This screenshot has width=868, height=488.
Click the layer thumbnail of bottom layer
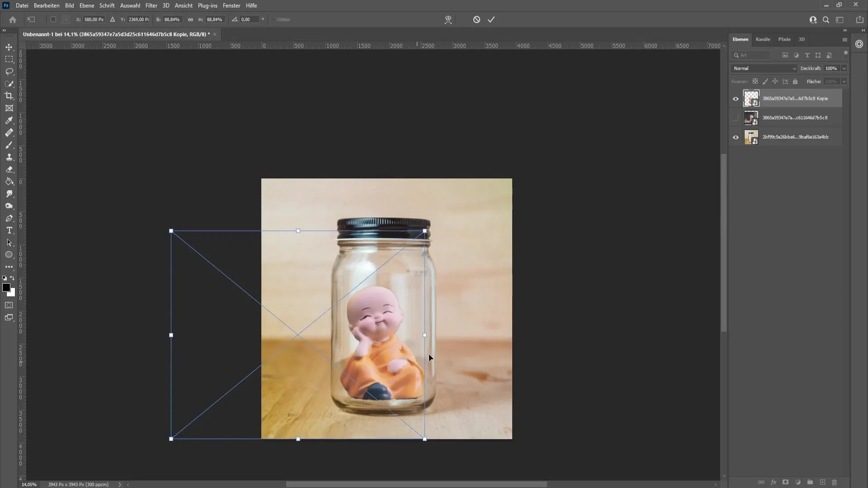750,137
